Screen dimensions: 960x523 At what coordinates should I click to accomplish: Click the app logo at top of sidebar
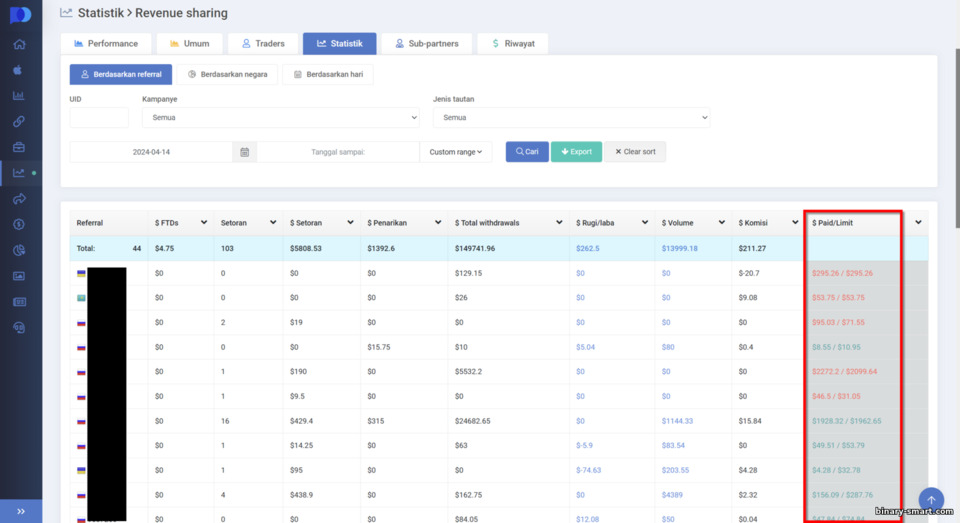click(20, 15)
